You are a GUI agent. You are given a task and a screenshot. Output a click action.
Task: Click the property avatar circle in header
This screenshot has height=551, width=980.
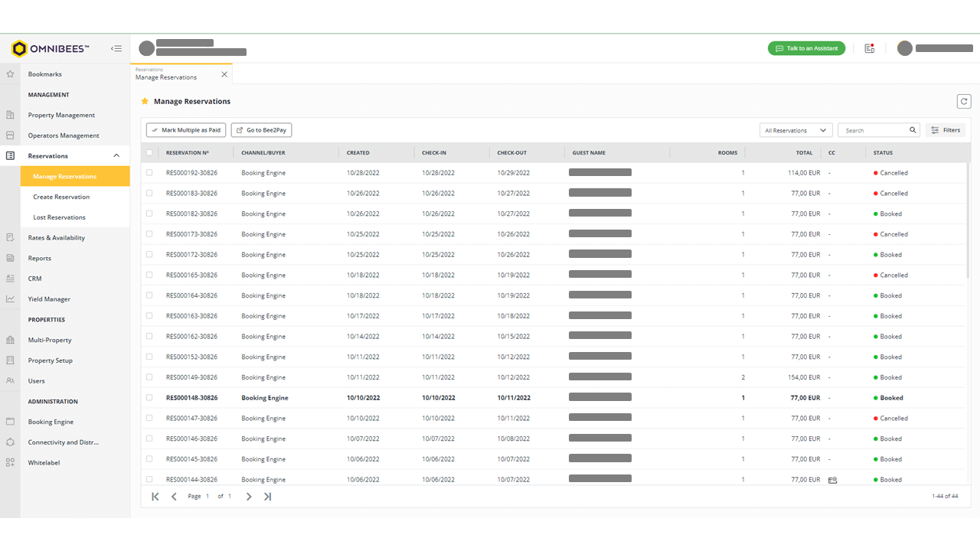146,48
